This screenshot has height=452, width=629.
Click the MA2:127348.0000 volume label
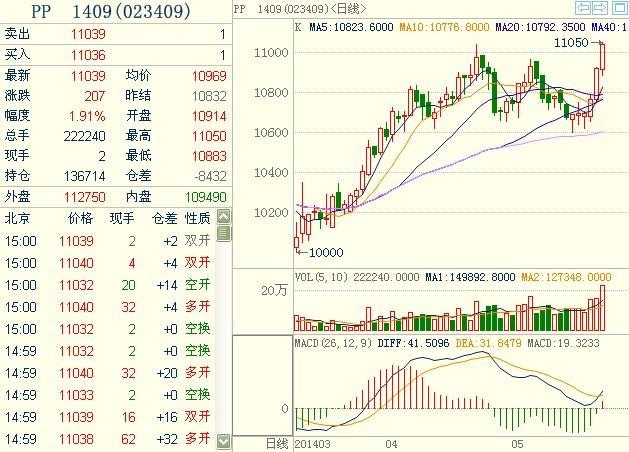tap(566, 277)
